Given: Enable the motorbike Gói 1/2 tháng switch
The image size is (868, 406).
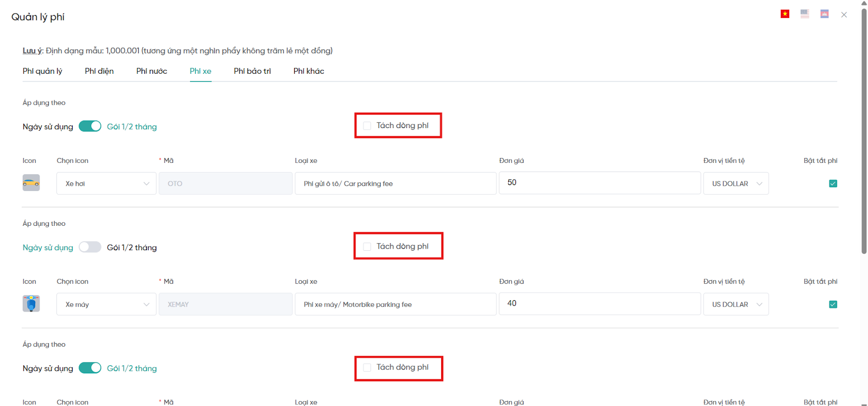Looking at the screenshot, I should tap(90, 248).
